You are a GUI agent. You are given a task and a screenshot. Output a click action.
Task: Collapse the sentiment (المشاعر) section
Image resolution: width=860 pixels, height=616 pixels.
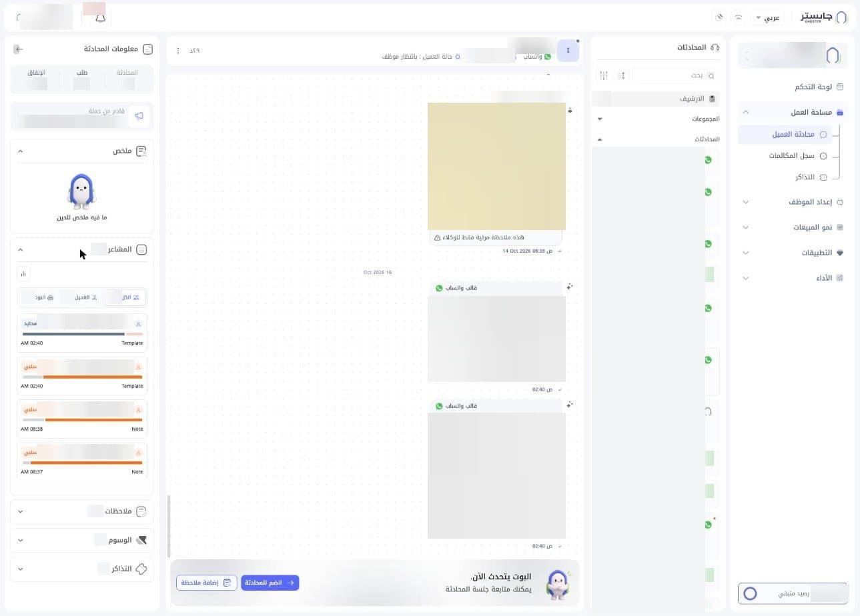pos(21,249)
